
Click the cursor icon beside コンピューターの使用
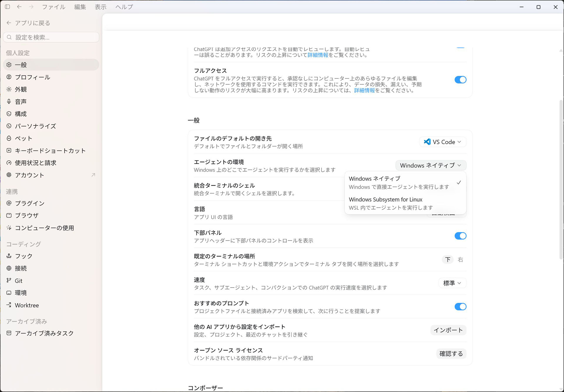tap(9, 228)
